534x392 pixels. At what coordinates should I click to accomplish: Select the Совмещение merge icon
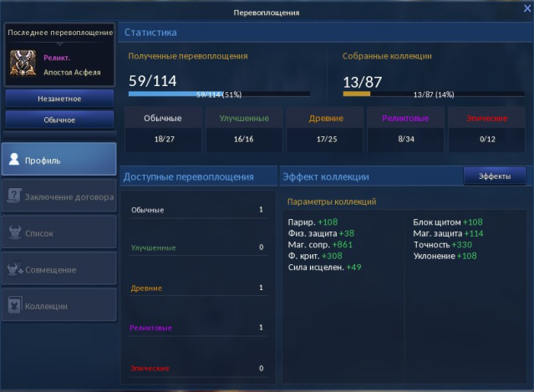(x=14, y=270)
